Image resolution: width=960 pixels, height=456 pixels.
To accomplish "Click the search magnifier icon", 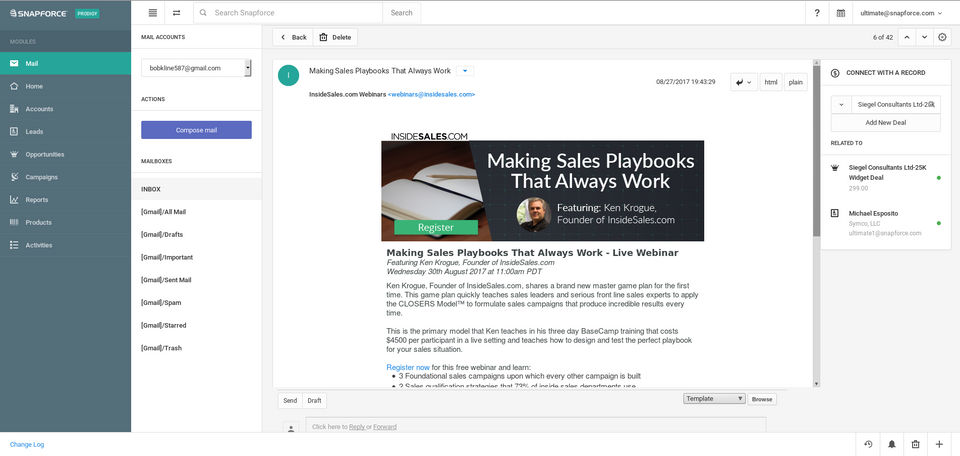I will click(x=203, y=12).
